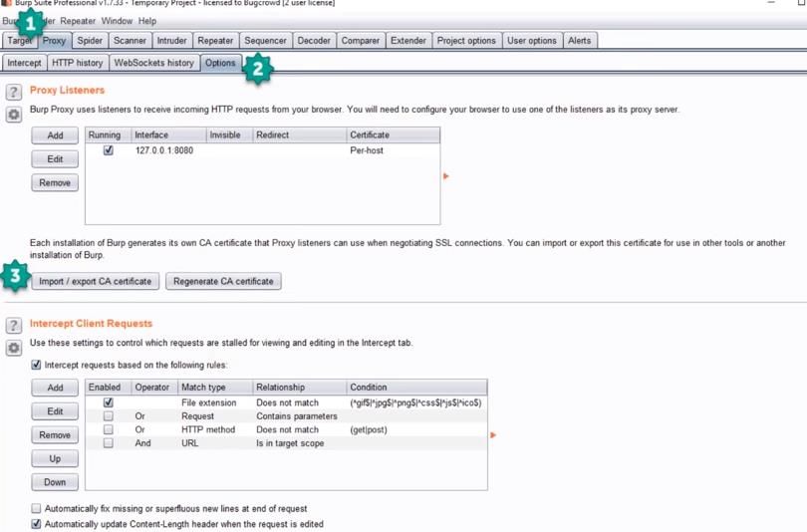807x532 pixels.
Task: Click the Condition column header in rules table
Action: pyautogui.click(x=416, y=387)
